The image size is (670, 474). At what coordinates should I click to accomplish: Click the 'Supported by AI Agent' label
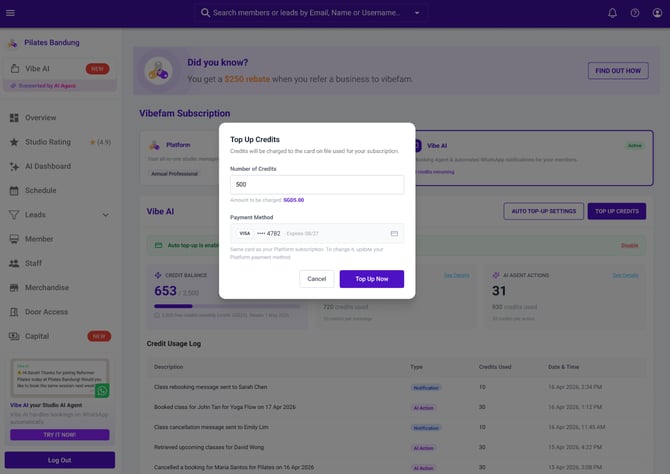pyautogui.click(x=47, y=86)
